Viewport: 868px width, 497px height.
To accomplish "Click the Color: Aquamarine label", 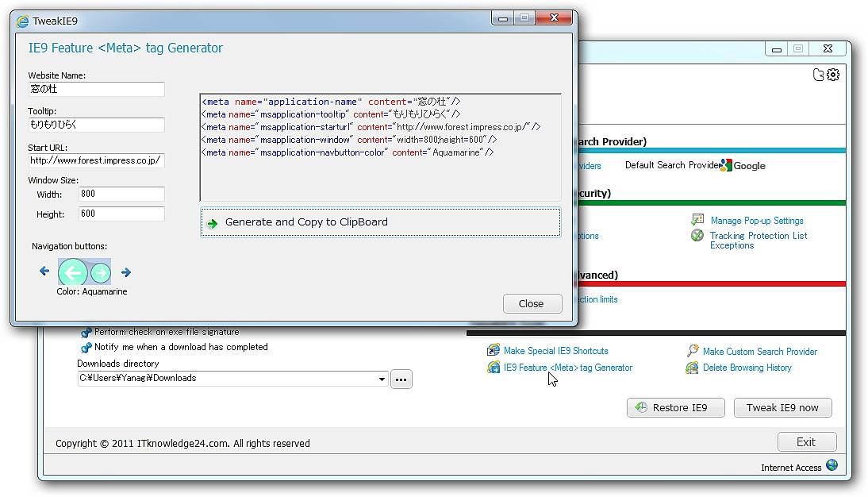I will tap(92, 291).
